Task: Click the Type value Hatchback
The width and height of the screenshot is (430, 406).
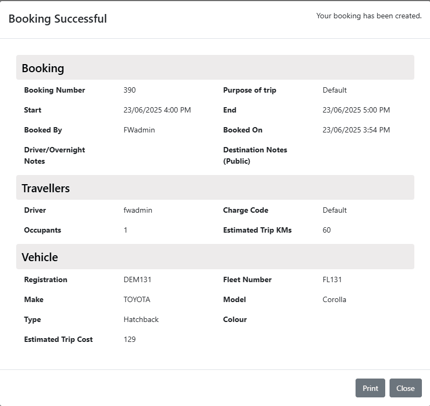Action: pyautogui.click(x=141, y=319)
